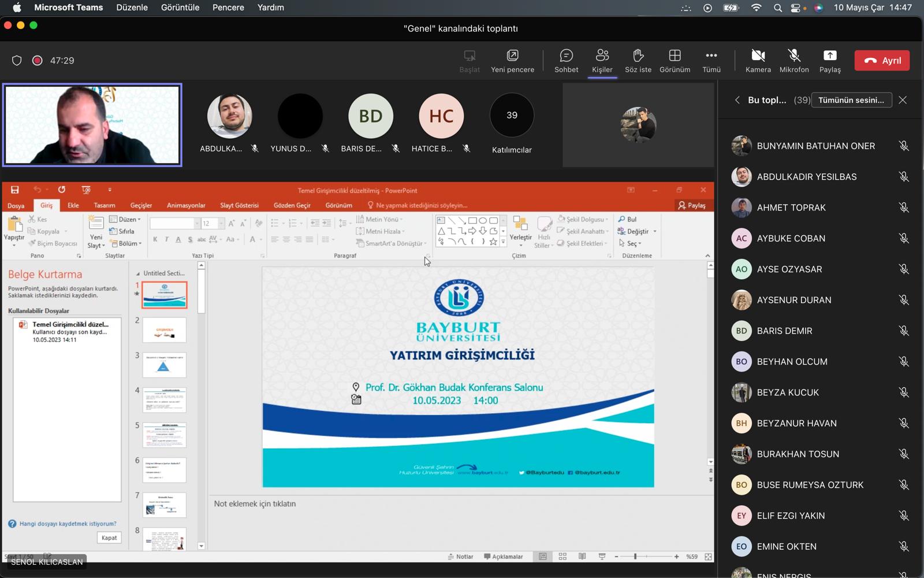The width and height of the screenshot is (924, 578).
Task: Select slide 5 thumbnail
Action: [165, 435]
